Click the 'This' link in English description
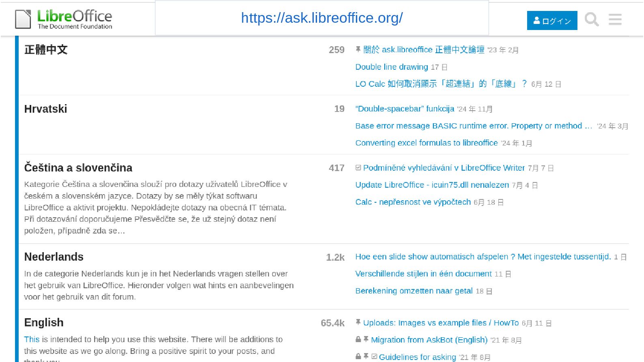Image resolution: width=644 pixels, height=362 pixels. tap(32, 339)
